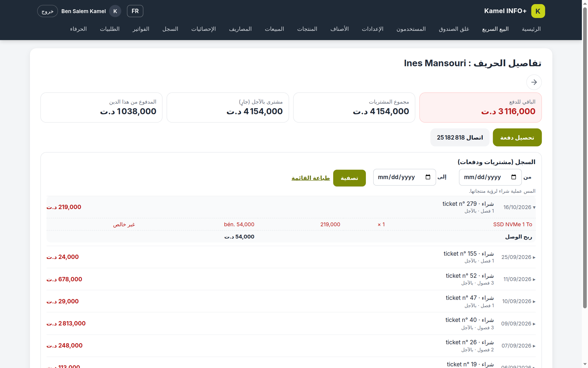Click the Kamel INFO+ brand title

505,11
